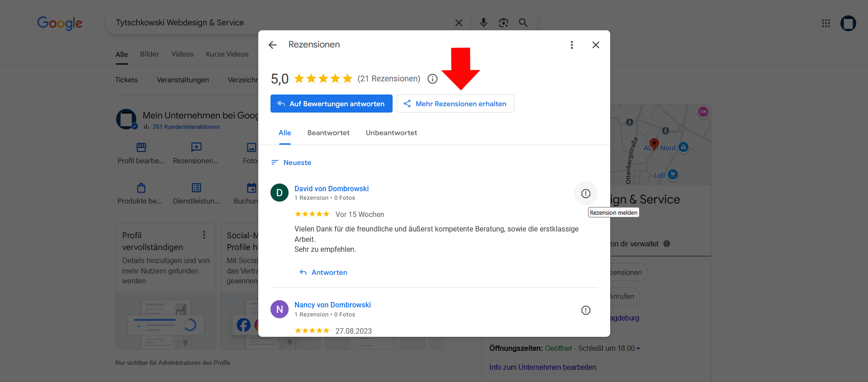Open the three-dot menu in Rezensionen dialog
The height and width of the screenshot is (382, 868).
point(572,45)
